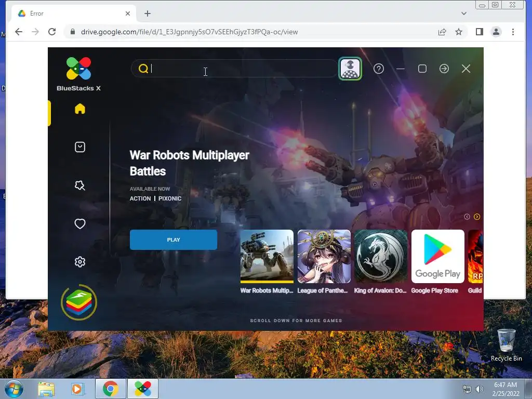The image size is (532, 399).
Task: Open the favorites heart icon in sidebar
Action: click(x=79, y=224)
